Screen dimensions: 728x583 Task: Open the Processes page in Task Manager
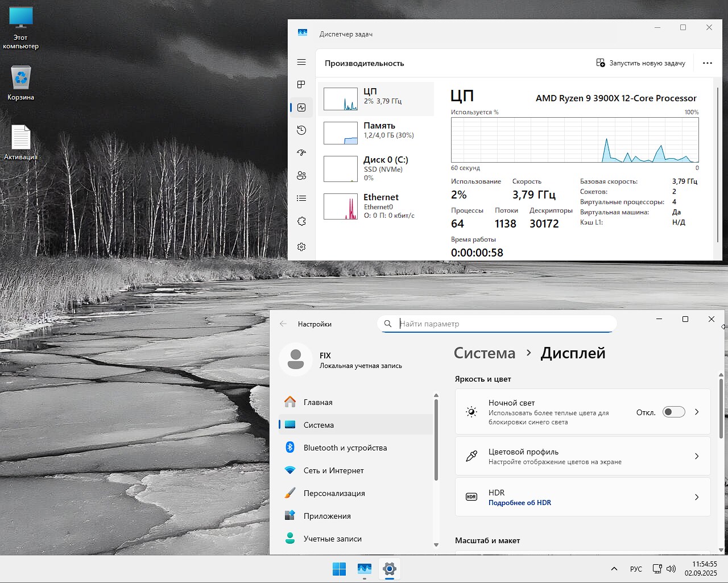[301, 85]
